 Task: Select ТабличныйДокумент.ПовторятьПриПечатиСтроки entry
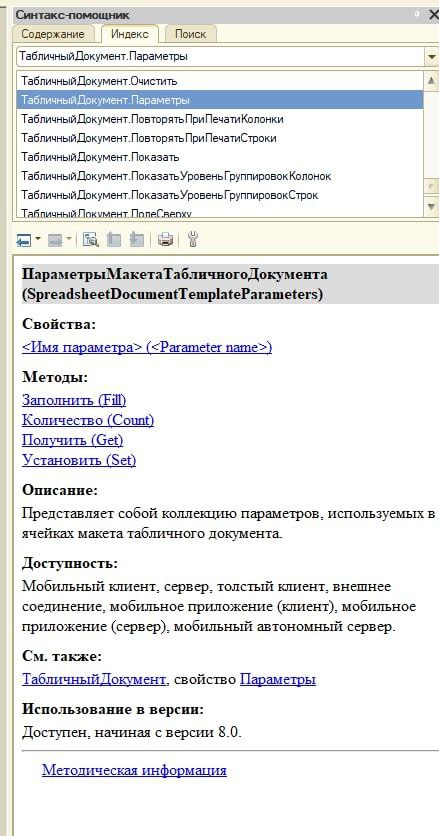pyautogui.click(x=220, y=139)
